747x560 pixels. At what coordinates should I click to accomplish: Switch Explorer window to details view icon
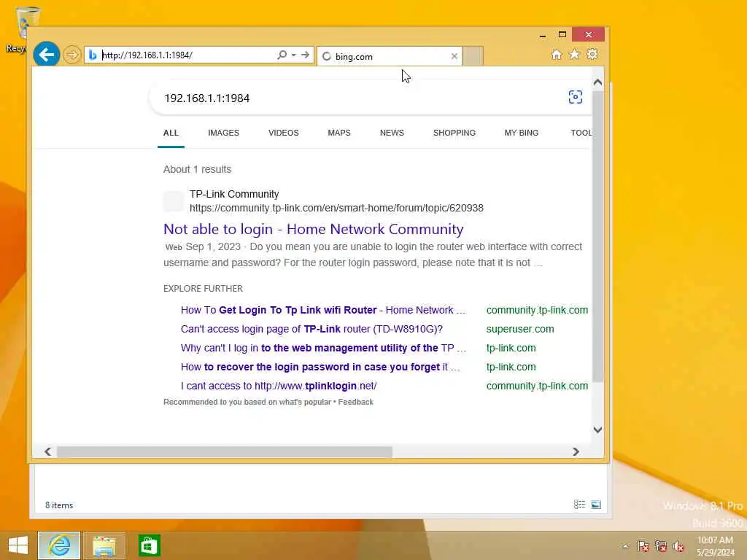[x=580, y=505]
